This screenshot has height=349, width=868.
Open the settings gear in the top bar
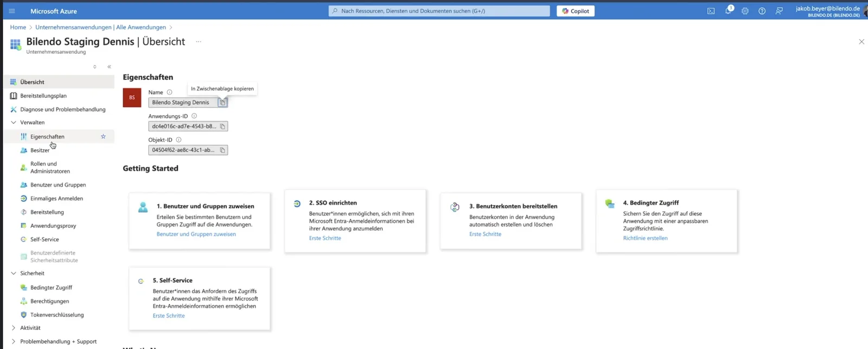click(745, 11)
